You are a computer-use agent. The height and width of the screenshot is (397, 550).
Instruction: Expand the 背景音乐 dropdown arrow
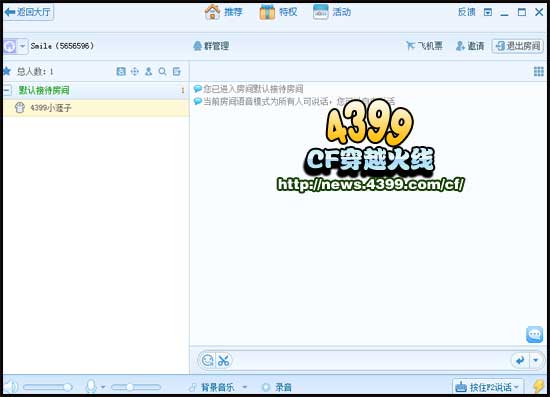point(245,387)
